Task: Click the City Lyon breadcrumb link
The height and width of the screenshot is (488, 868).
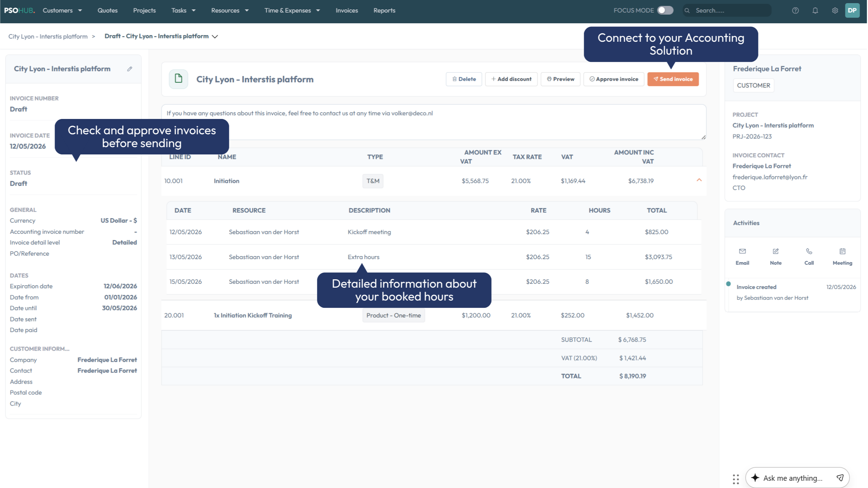Action: (48, 37)
